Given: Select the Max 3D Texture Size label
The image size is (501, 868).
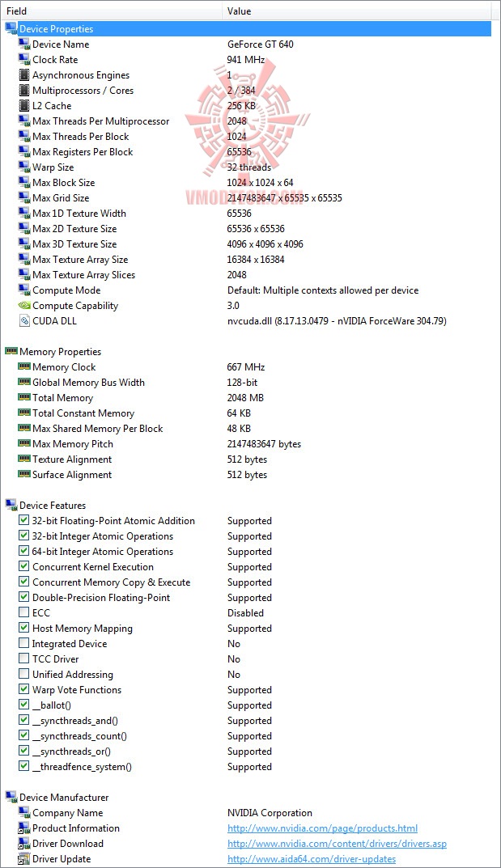Looking at the screenshot, I should point(74,244).
